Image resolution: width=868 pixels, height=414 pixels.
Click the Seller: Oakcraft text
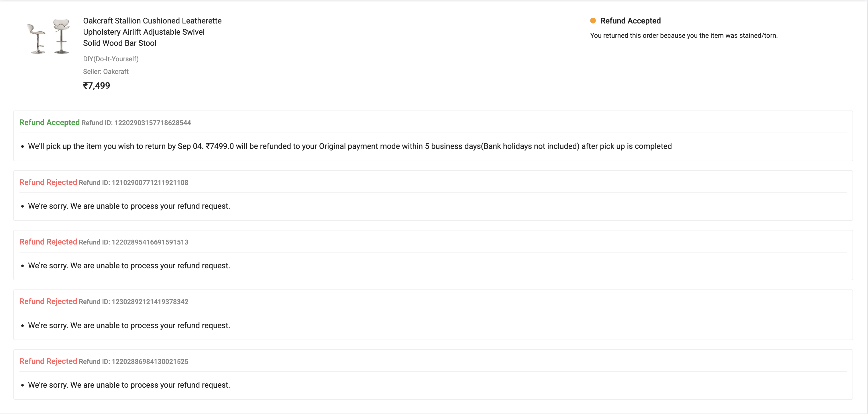point(105,71)
